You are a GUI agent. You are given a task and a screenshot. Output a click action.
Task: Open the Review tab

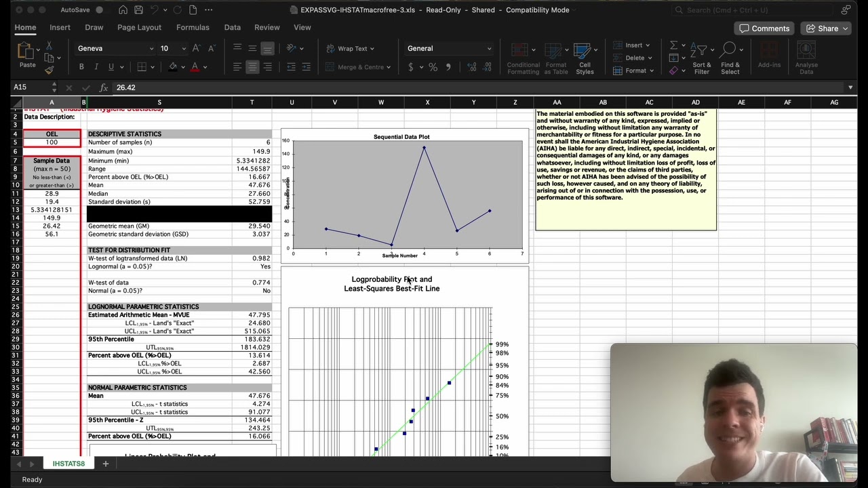pyautogui.click(x=267, y=28)
